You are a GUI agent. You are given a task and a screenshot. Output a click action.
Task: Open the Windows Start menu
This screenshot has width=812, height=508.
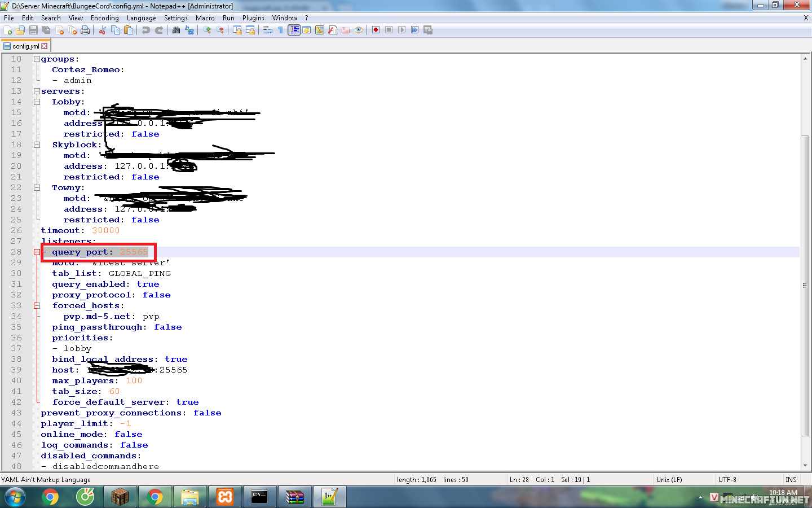tap(15, 497)
